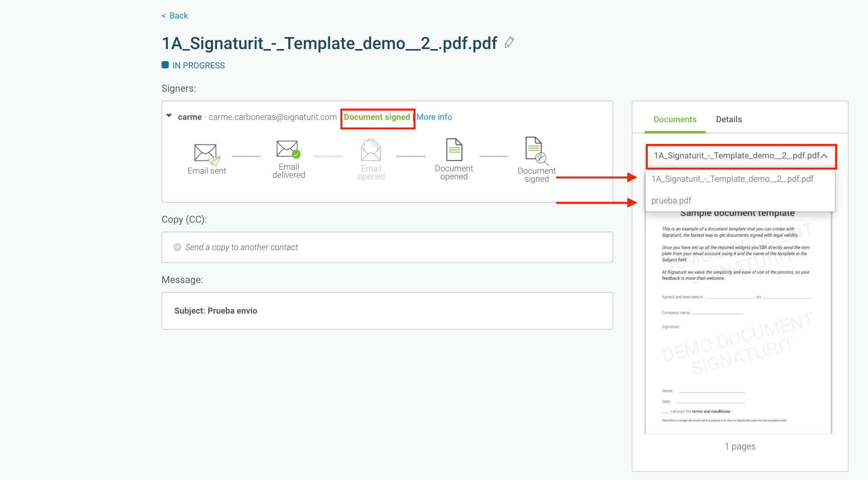Screen dimensions: 868x480
Task: Click the Document signed magnifier icon
Action: tap(536, 151)
